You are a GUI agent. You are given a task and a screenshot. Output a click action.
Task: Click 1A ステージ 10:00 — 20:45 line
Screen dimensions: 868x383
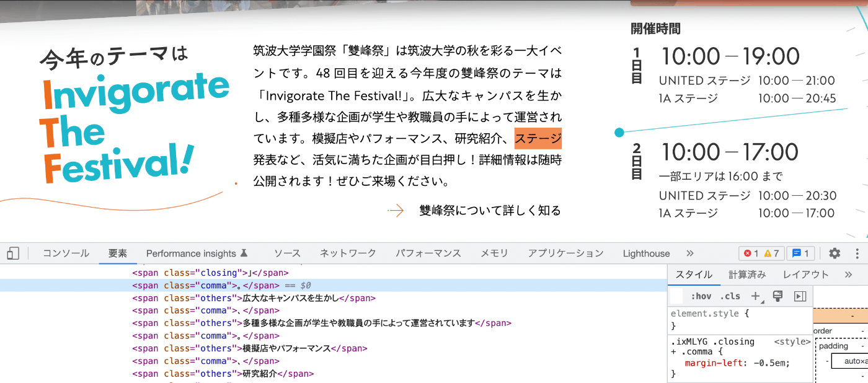747,99
